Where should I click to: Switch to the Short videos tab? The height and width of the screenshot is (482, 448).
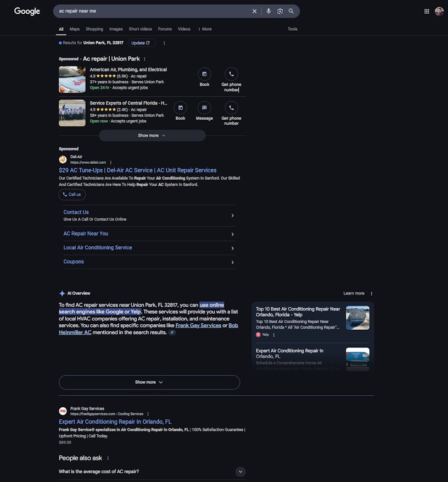140,29
